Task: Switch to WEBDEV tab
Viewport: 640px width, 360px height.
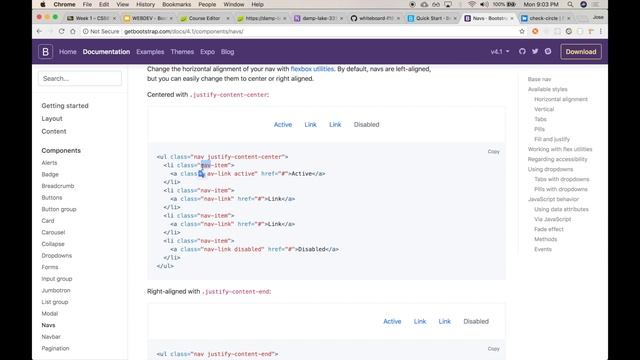Action: (148, 18)
